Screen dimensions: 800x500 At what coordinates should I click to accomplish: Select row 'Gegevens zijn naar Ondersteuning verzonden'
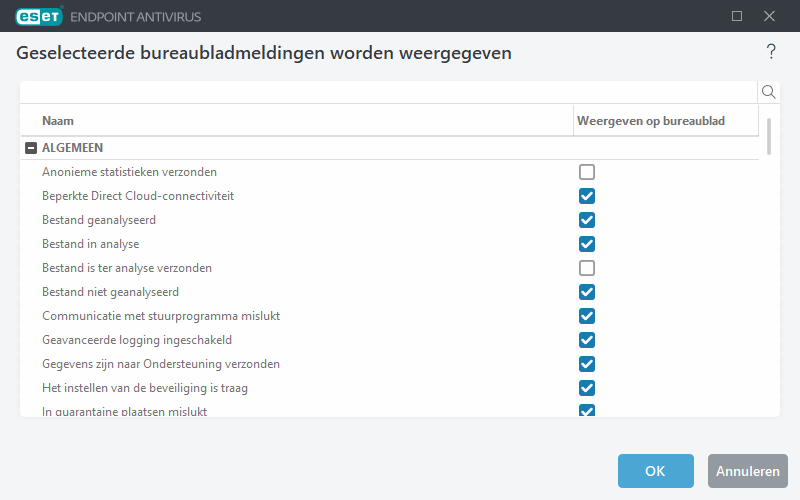[390, 364]
